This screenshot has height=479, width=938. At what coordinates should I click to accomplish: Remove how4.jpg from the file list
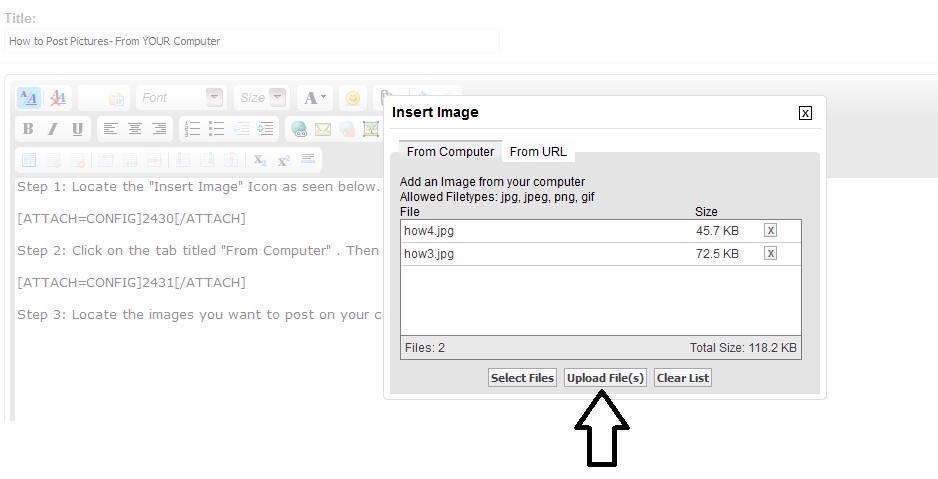[770, 231]
